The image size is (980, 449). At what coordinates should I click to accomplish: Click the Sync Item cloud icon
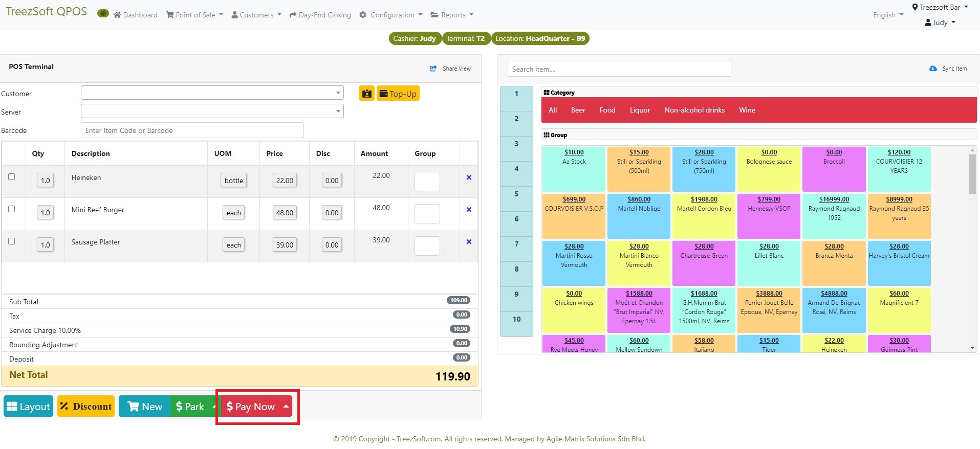coord(933,69)
